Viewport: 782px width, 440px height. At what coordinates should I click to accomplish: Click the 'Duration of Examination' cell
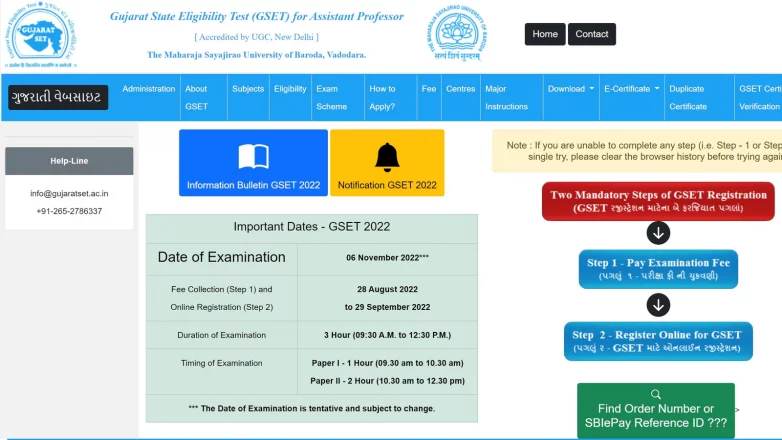click(x=221, y=335)
